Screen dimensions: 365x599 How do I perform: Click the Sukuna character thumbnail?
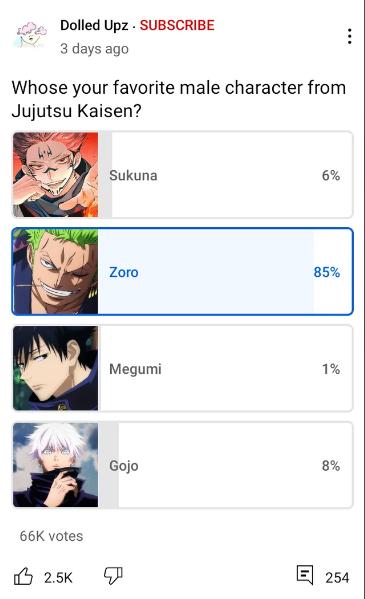coord(55,175)
